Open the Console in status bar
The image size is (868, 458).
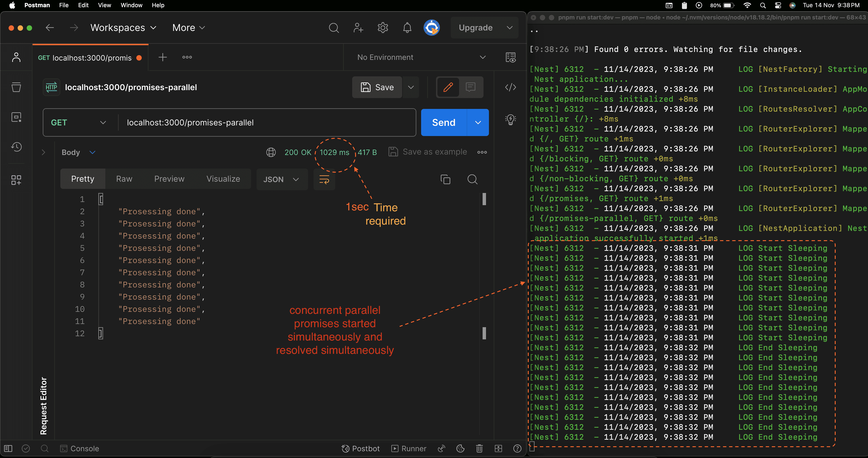pyautogui.click(x=80, y=449)
